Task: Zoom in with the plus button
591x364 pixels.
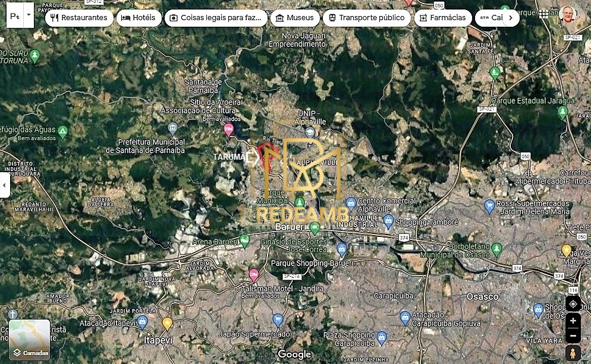Action: [573, 321]
